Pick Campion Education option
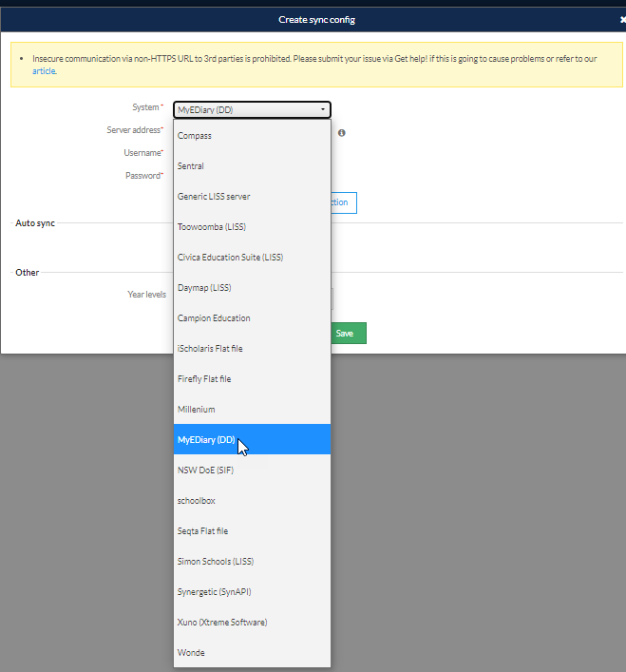The image size is (626, 672). click(252, 318)
